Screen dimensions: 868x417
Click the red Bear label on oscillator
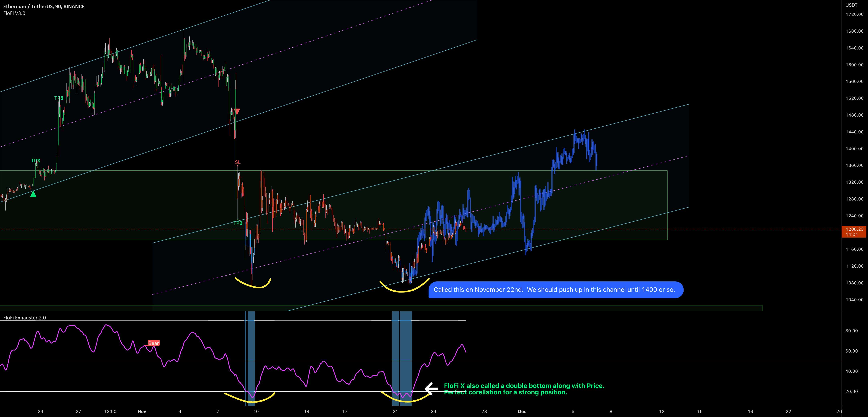tap(153, 343)
